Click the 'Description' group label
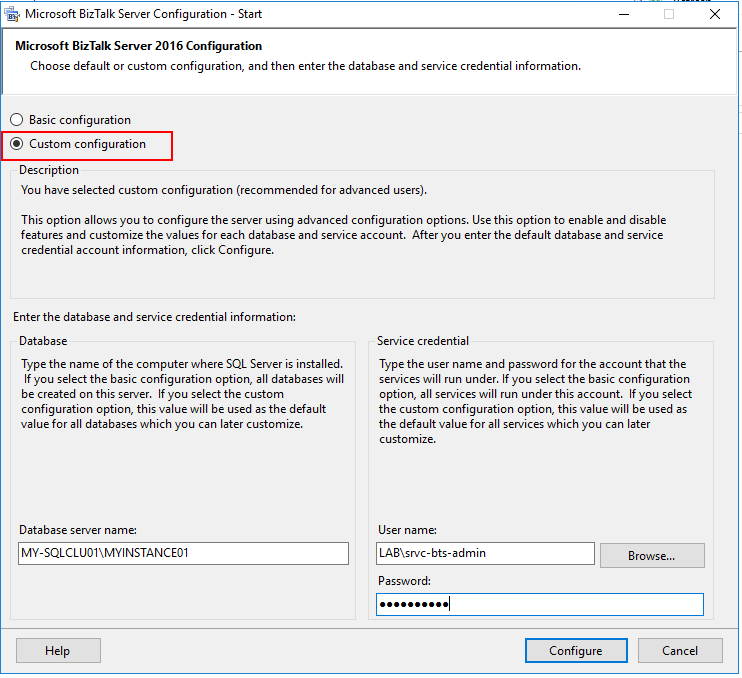742x678 pixels. tap(49, 170)
